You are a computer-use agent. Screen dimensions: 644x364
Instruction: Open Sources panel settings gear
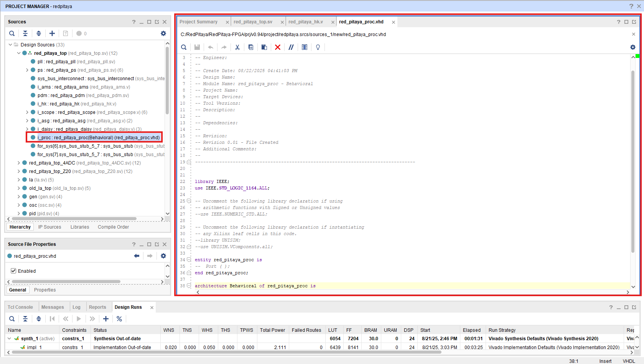click(x=163, y=33)
